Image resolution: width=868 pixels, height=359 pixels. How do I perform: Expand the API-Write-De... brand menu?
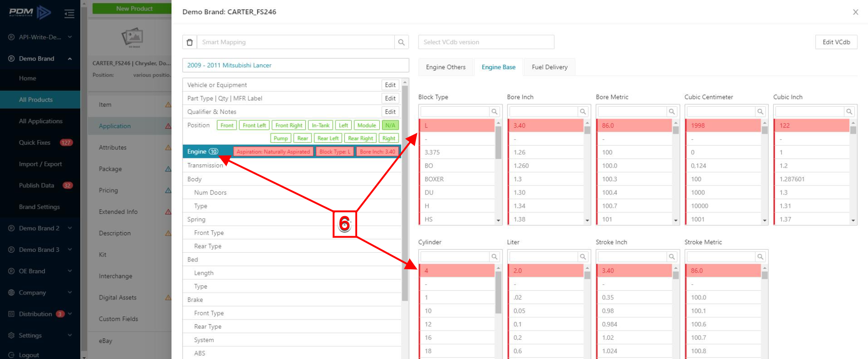click(x=70, y=37)
